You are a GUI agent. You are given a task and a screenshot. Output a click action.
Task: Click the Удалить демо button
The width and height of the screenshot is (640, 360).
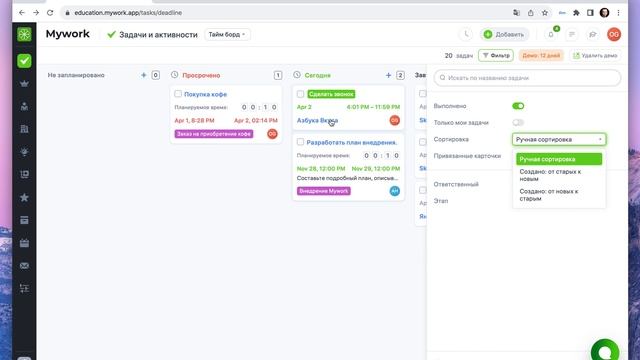(595, 56)
